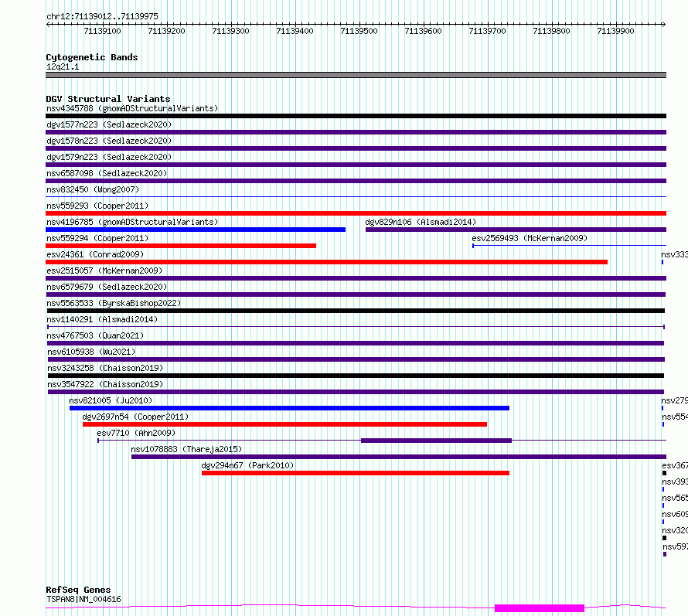
Task: Click ruler position 71139900
Action: pyautogui.click(x=615, y=31)
